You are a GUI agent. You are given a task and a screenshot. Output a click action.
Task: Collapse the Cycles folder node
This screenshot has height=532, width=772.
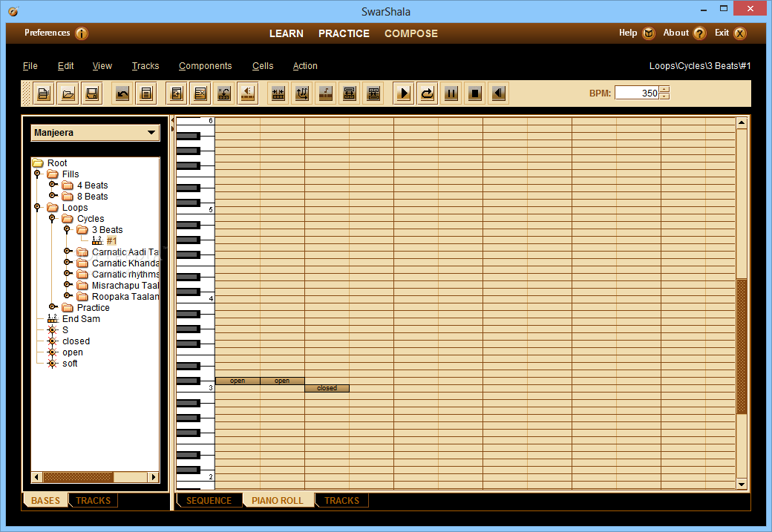(x=52, y=218)
